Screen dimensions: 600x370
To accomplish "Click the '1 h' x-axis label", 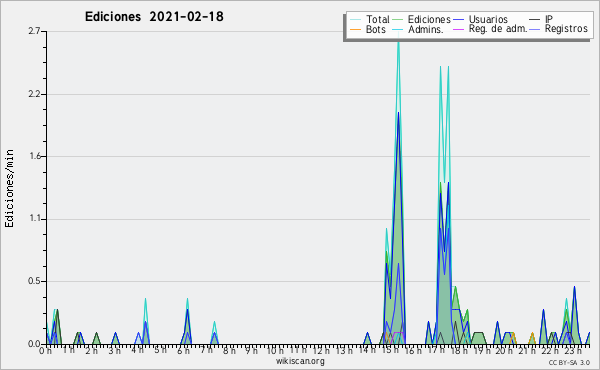I will (x=69, y=350).
